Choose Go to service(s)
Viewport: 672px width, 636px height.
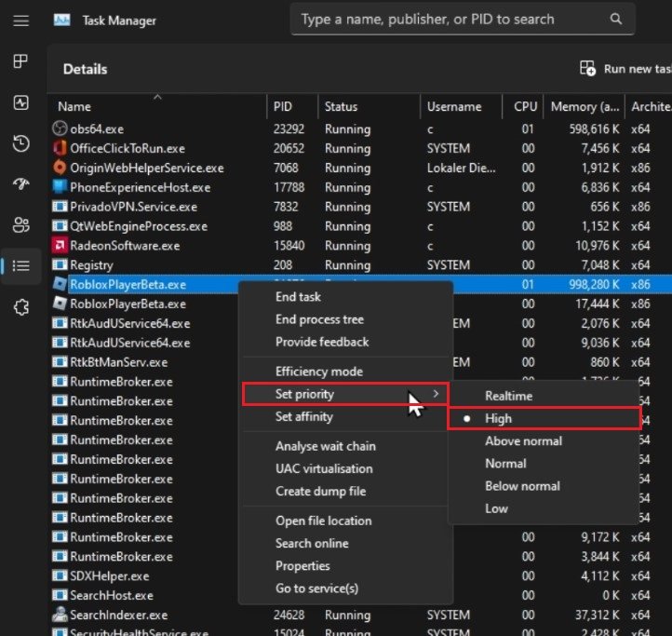[x=345, y=589]
